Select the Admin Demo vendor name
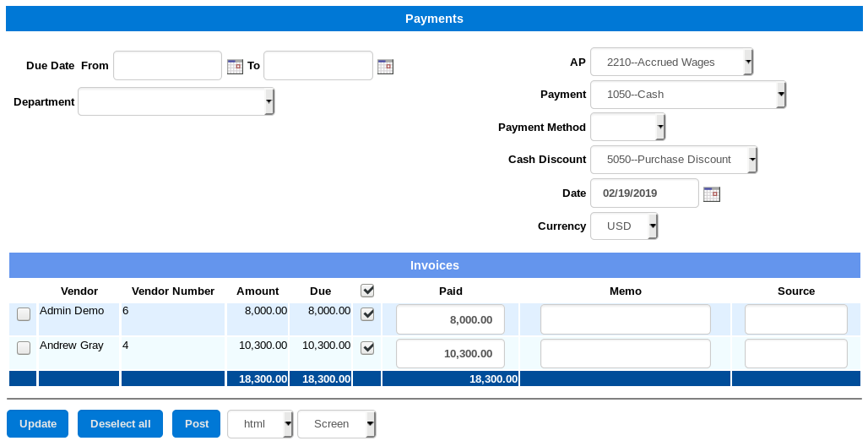 pos(72,311)
